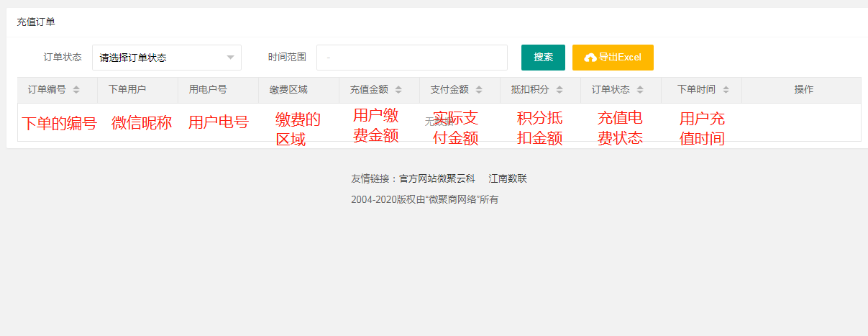Sort by 订单编号 column arrows
Viewport: 868px width, 336px height.
[76, 90]
